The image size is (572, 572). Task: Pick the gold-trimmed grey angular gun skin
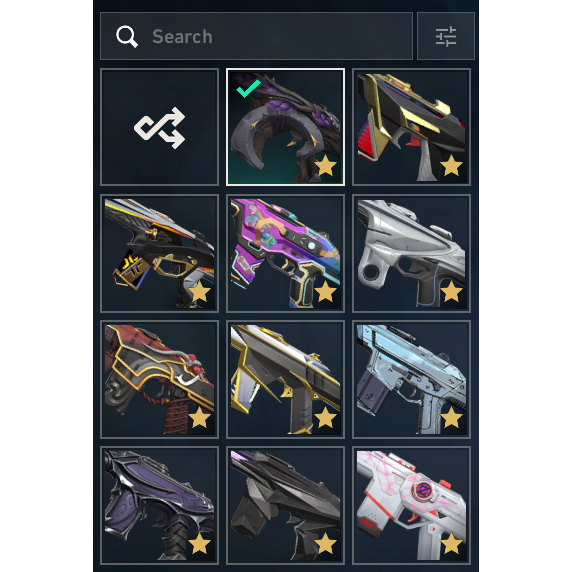285,379
